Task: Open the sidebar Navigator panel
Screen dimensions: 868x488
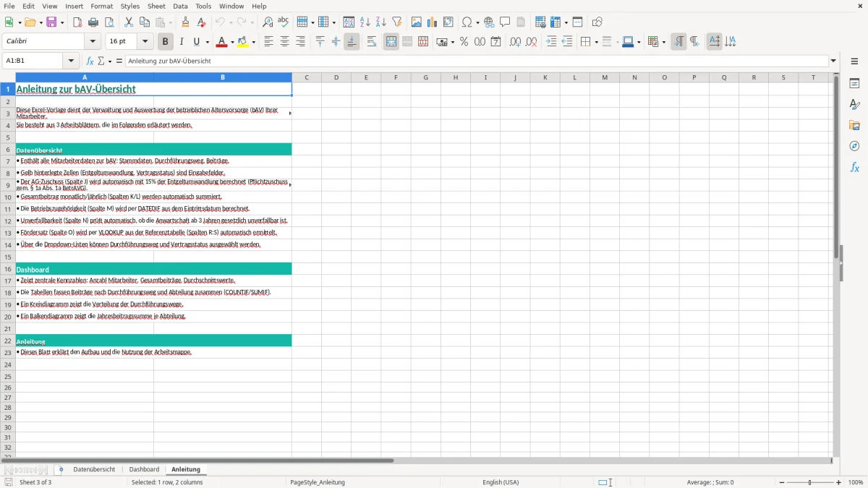Action: click(854, 147)
